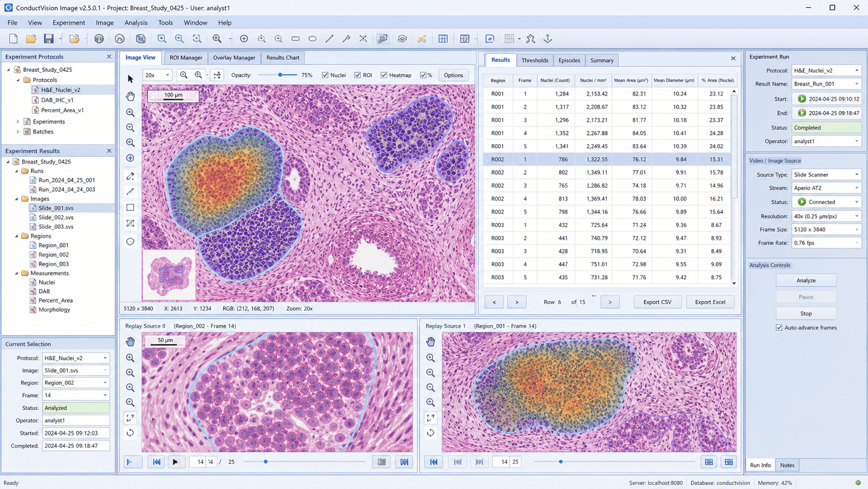Click the Options button in Image View
This screenshot has height=489, width=868.
click(453, 75)
